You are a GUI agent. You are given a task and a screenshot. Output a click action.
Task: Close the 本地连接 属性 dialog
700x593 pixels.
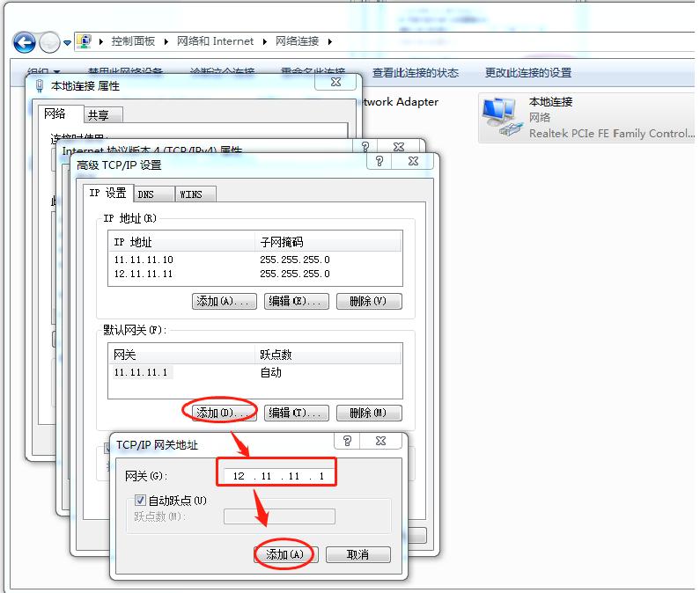coord(335,82)
